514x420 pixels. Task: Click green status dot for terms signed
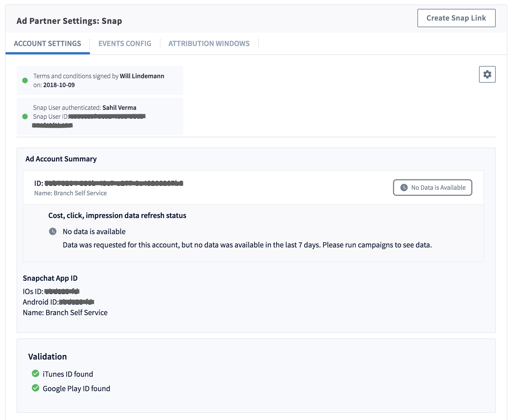click(x=25, y=80)
